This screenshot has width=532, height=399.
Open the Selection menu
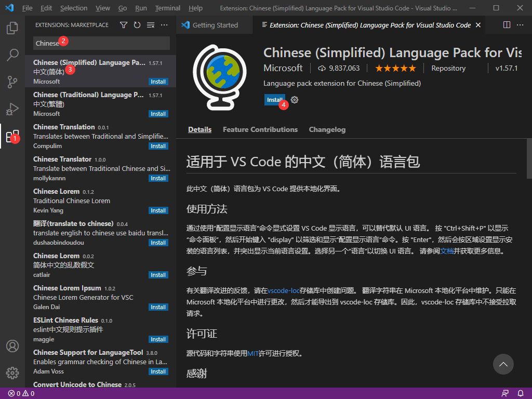pyautogui.click(x=74, y=8)
